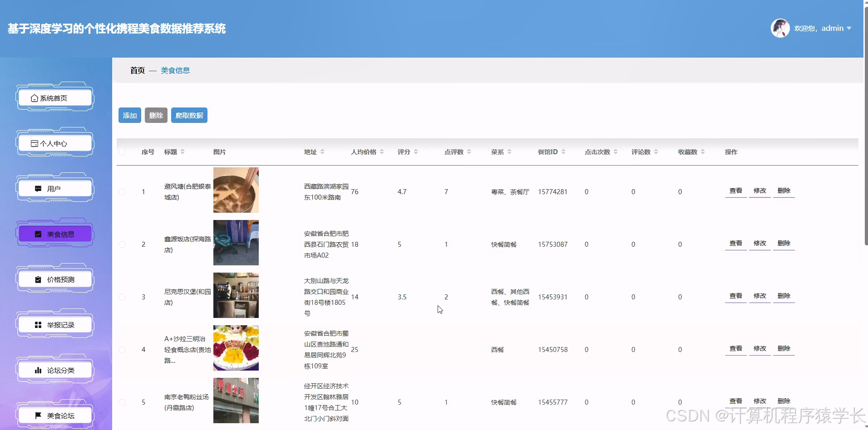
Task: Click the 用户 user management icon
Action: (x=38, y=188)
